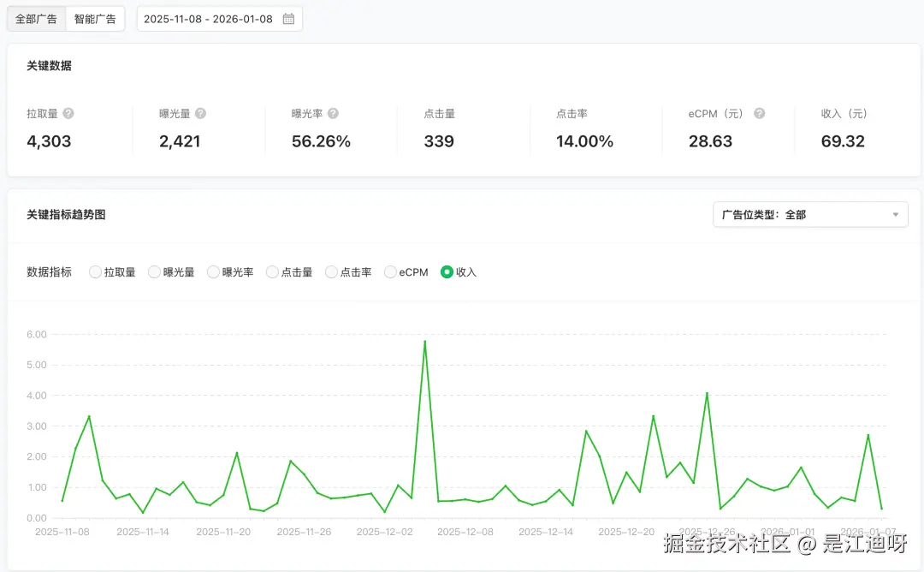Click the 关键指标趋势图 heading
The width and height of the screenshot is (924, 572).
click(x=66, y=215)
